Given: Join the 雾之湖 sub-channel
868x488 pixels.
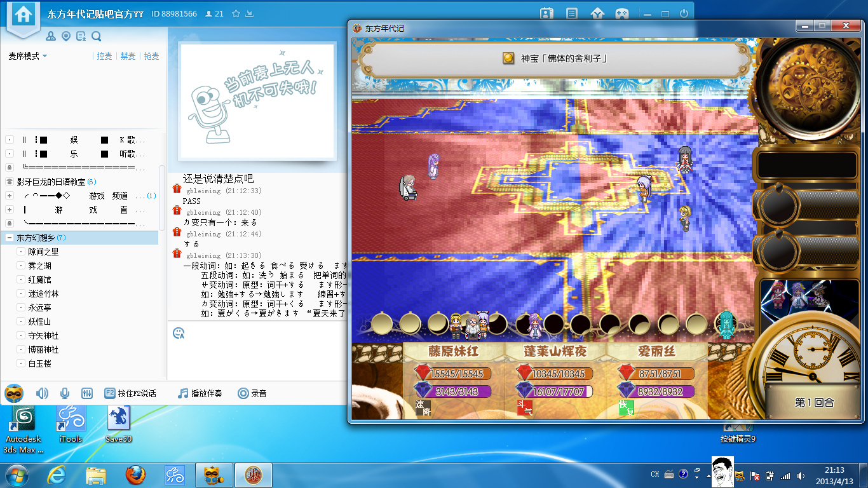Looking at the screenshot, I should pyautogui.click(x=39, y=266).
